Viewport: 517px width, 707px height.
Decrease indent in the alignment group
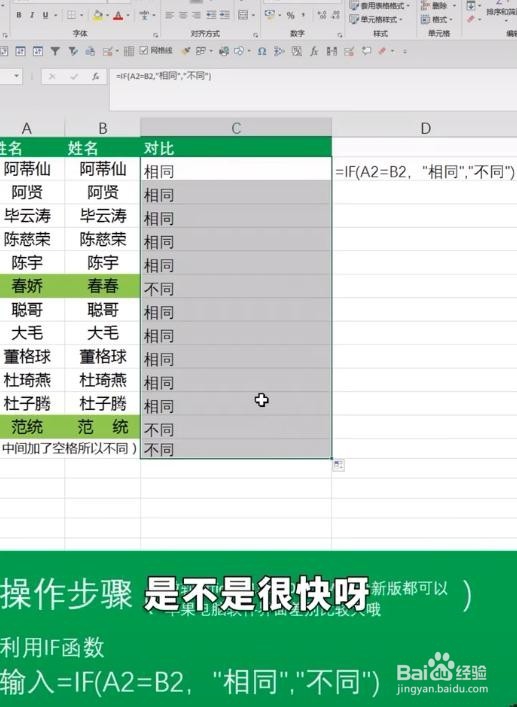tap(211, 15)
